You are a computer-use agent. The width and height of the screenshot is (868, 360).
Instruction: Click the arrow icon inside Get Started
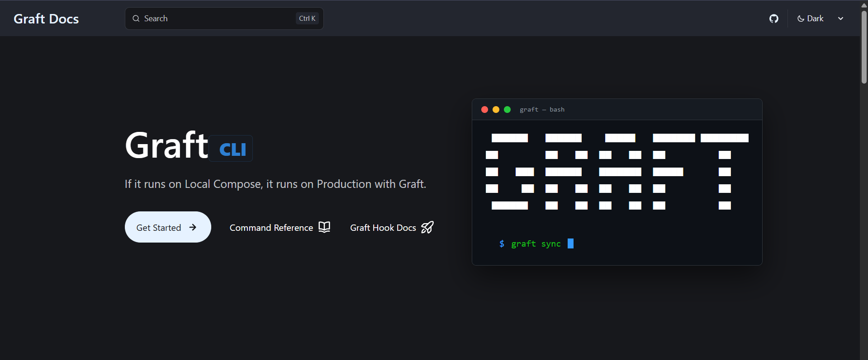(x=193, y=227)
